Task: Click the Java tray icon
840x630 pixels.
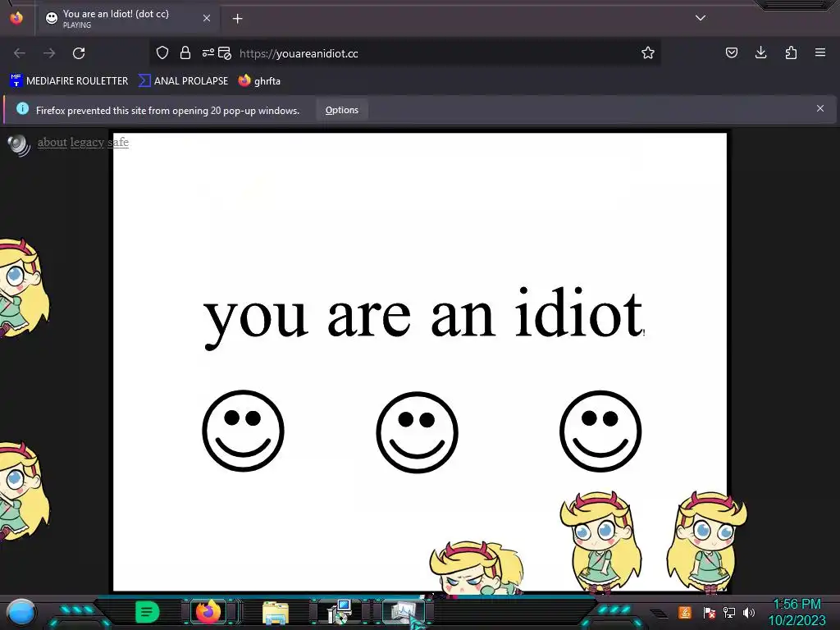Action: click(685, 612)
